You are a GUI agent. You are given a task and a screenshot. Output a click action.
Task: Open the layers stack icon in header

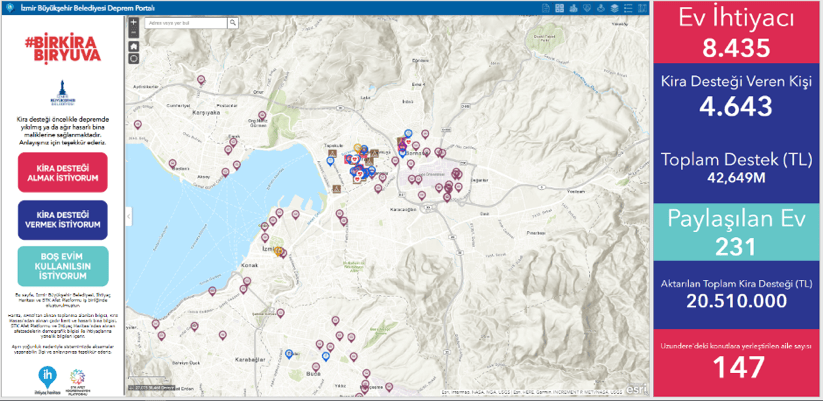click(615, 8)
